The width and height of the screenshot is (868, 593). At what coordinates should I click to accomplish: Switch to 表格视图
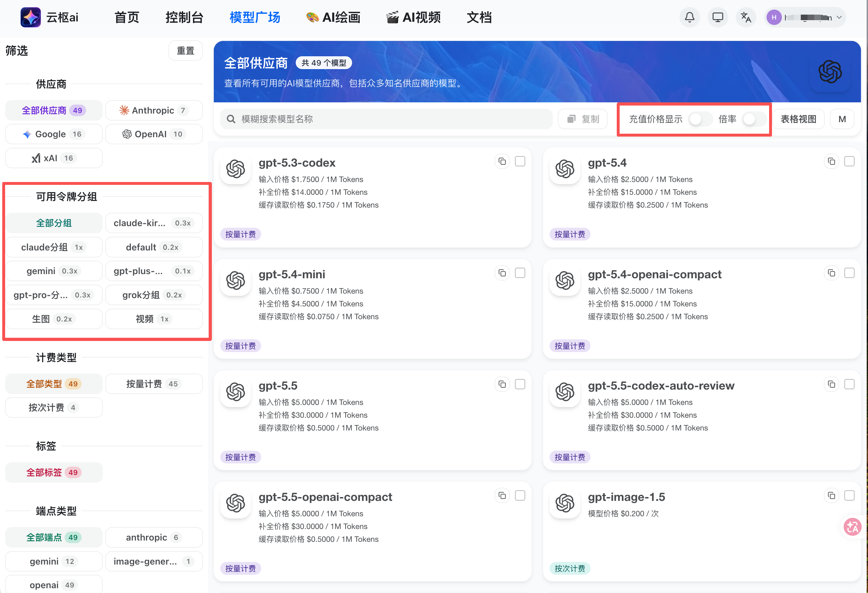pyautogui.click(x=798, y=119)
